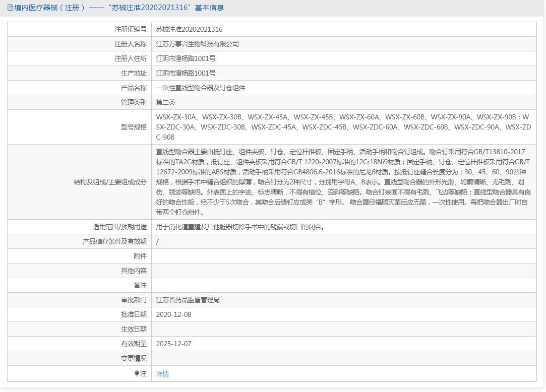This screenshot has height=392, width=546.
Task: Select the 第二类 management category value
Action: [x=166, y=103]
